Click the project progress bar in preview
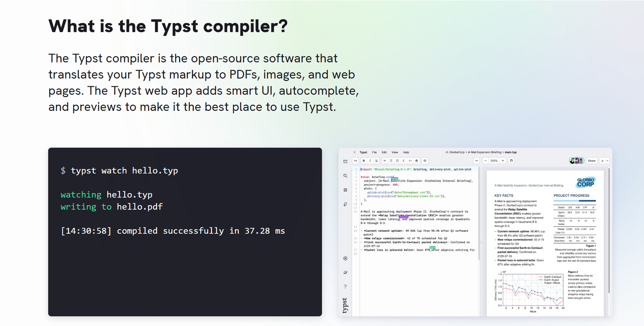 [575, 201]
